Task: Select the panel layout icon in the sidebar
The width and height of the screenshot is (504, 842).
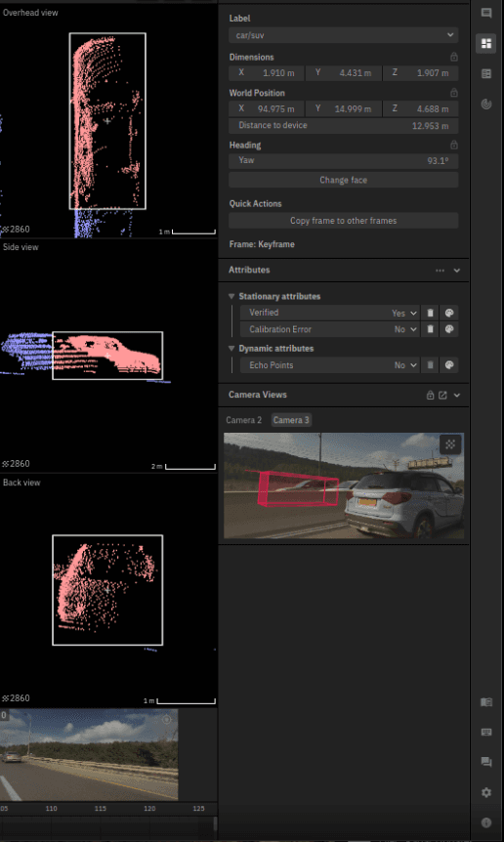Action: pyautogui.click(x=485, y=44)
